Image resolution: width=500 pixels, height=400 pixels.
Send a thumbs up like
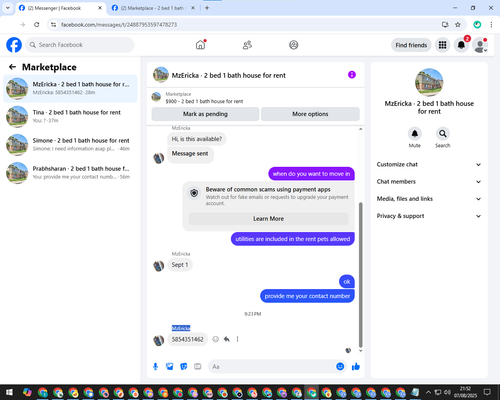click(x=356, y=367)
